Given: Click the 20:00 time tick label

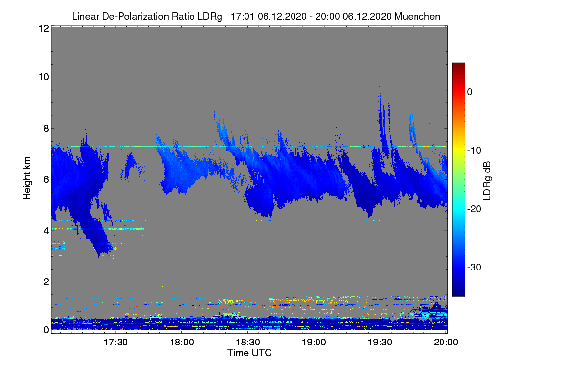Looking at the screenshot, I should 446,342.
